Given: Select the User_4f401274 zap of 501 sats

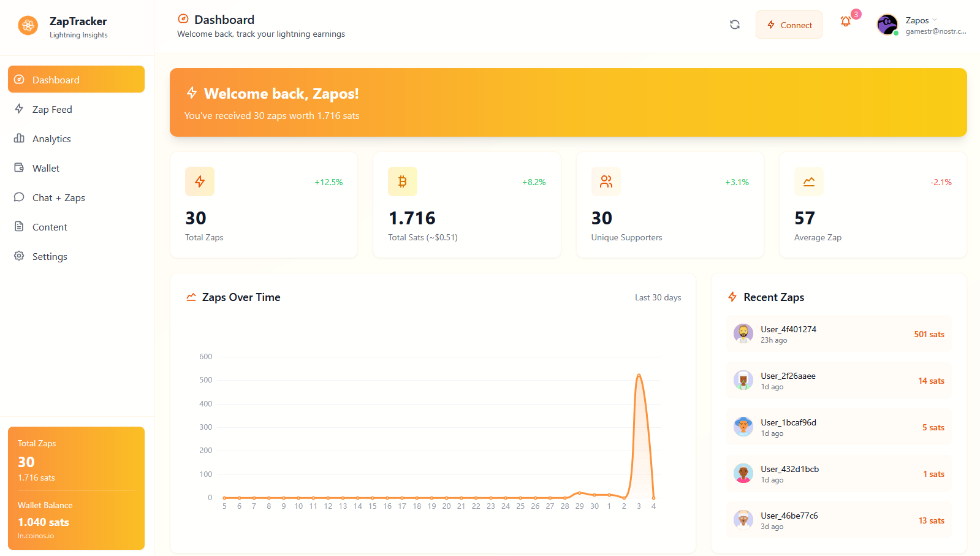Looking at the screenshot, I should [838, 334].
